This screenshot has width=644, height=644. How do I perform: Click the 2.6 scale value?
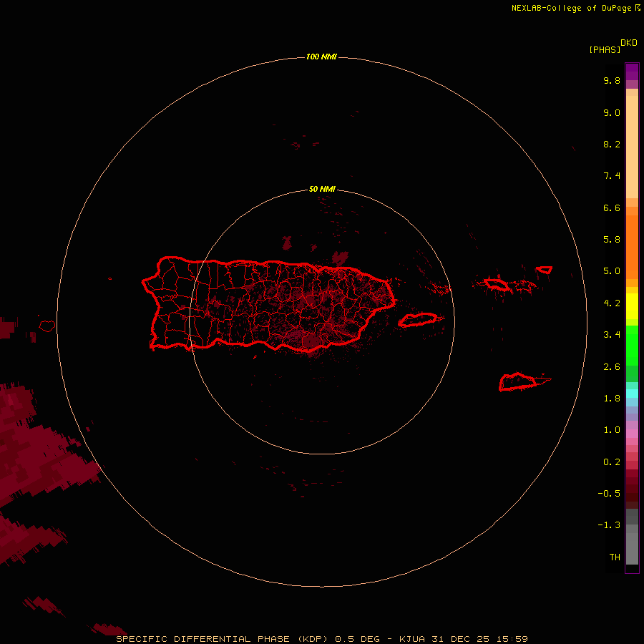tap(612, 367)
